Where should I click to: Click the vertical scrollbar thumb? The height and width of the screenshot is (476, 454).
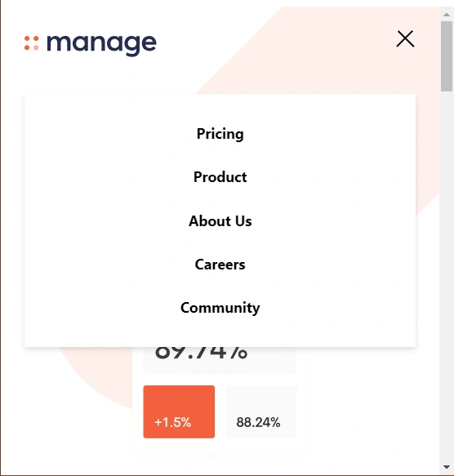pos(447,56)
